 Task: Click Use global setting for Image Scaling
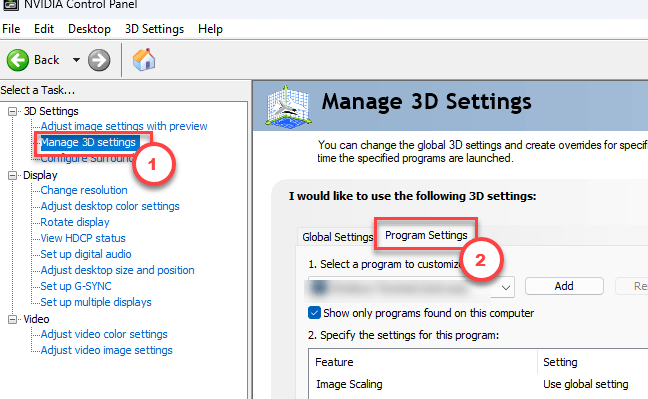[586, 385]
